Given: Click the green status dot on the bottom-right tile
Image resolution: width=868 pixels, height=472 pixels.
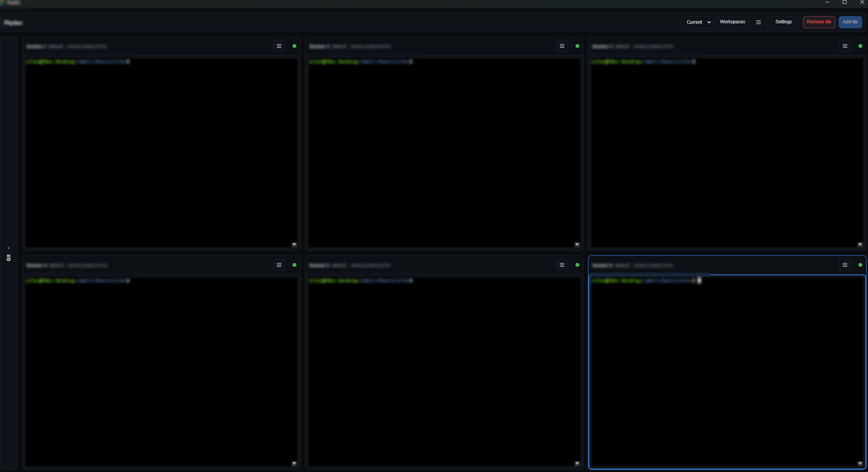Looking at the screenshot, I should (860, 265).
